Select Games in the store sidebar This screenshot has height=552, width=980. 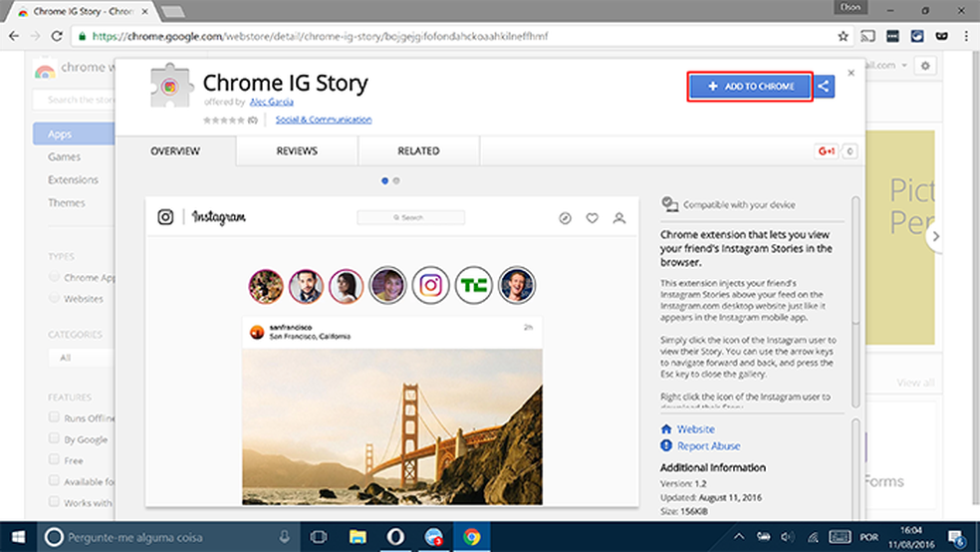tap(65, 156)
